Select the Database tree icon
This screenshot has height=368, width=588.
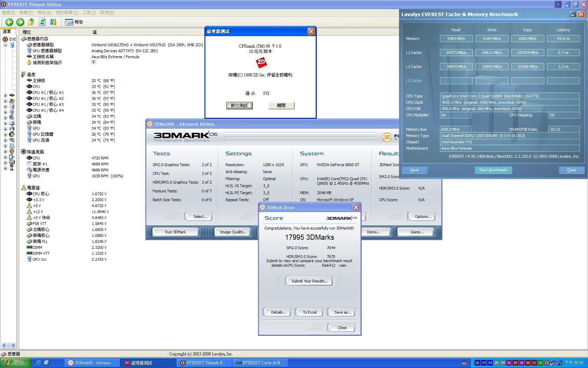pyautogui.click(x=12, y=163)
